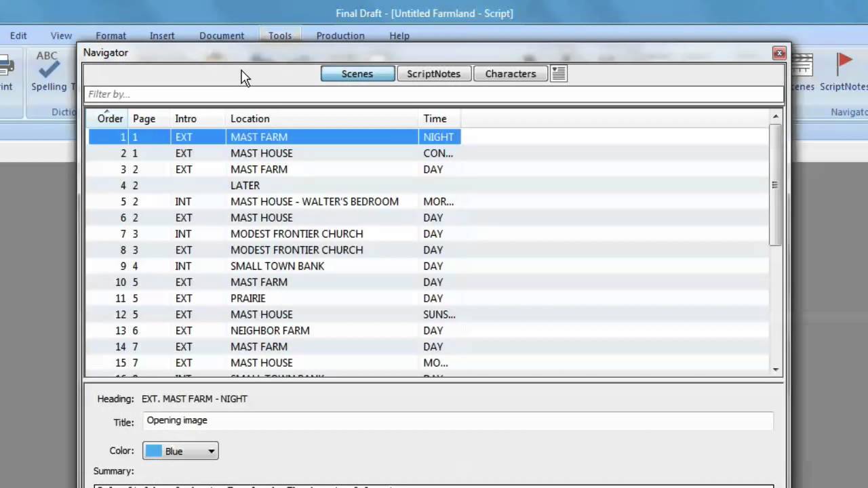The height and width of the screenshot is (488, 868).
Task: Open the Format menu
Action: coord(111,36)
